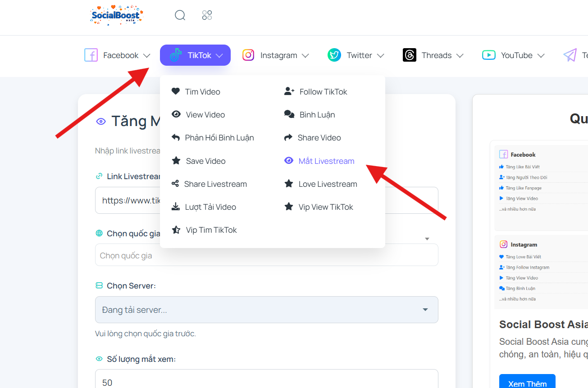Click Tăng View Video under Instagram card
Image resolution: width=588 pixels, height=388 pixels.
pos(522,278)
